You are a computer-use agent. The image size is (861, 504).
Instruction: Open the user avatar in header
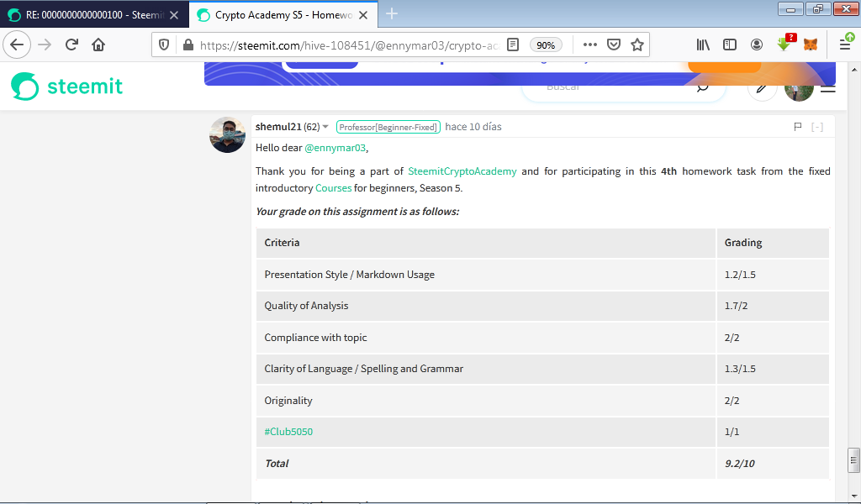tap(799, 91)
